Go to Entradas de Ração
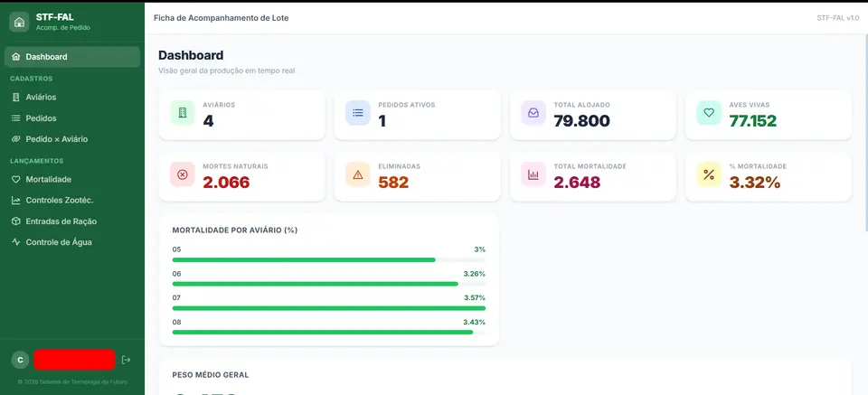The image size is (868, 395). click(72, 221)
